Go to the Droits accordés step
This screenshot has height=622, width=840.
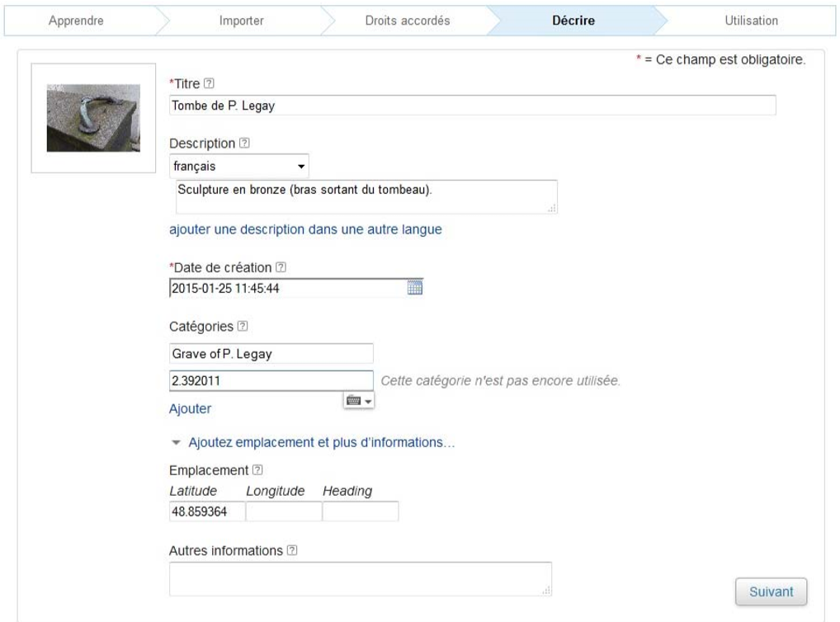tap(407, 21)
